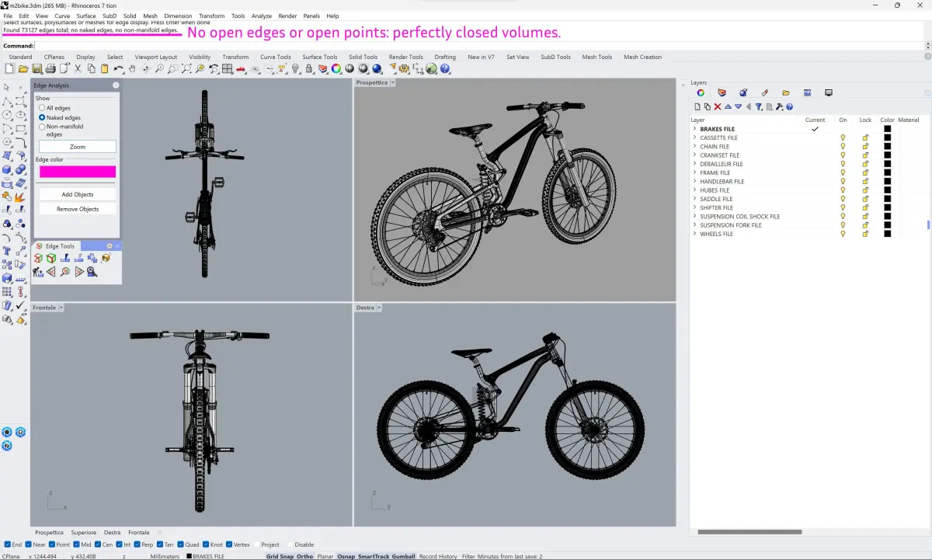
Task: Click the Remove Objects button
Action: point(78,209)
